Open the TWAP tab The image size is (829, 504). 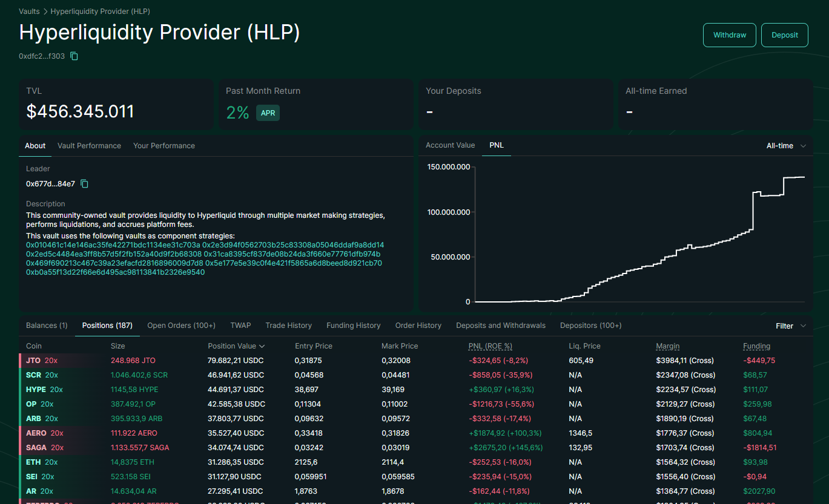tap(240, 326)
